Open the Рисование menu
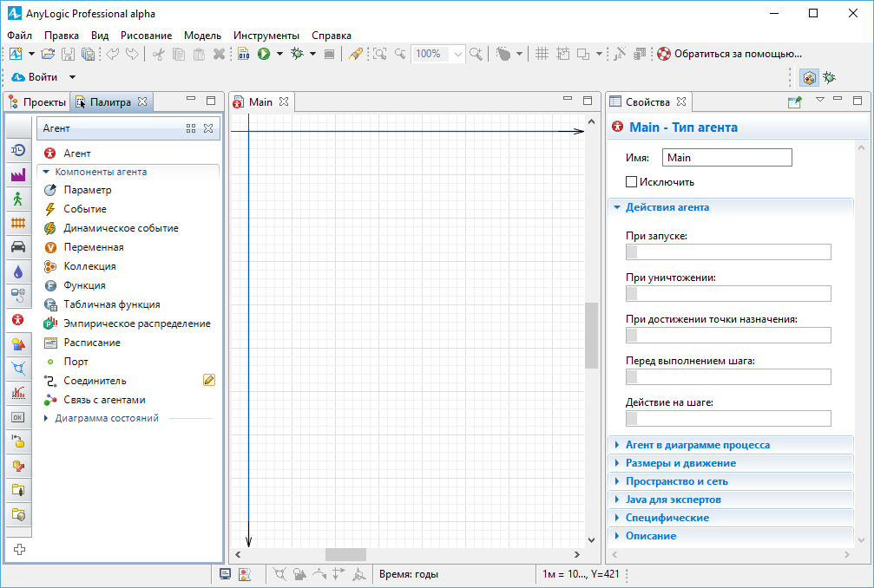Viewport: 874px width, 588px height. [146, 36]
